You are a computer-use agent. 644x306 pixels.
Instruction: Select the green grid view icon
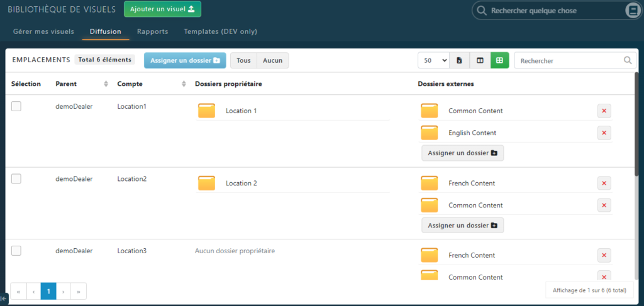pyautogui.click(x=500, y=60)
